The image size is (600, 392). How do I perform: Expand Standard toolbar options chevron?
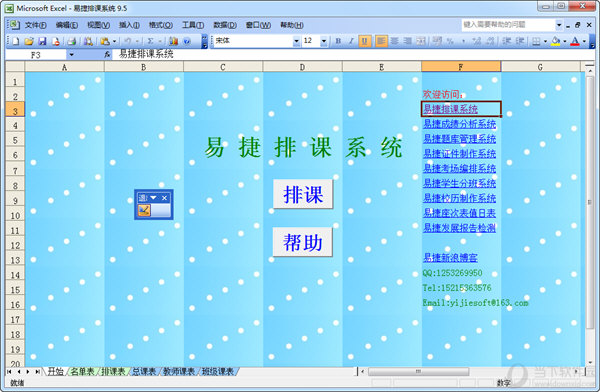[x=205, y=41]
